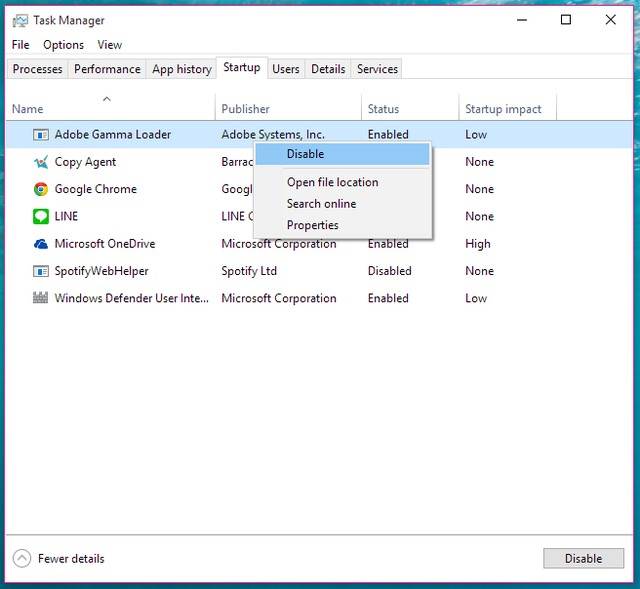Switch to the Services tab
The height and width of the screenshot is (589, 640).
coord(377,69)
